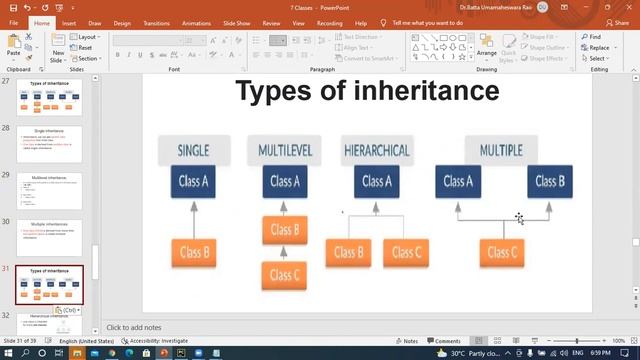
Task: Click the Reset slide button
Action: coord(81,48)
